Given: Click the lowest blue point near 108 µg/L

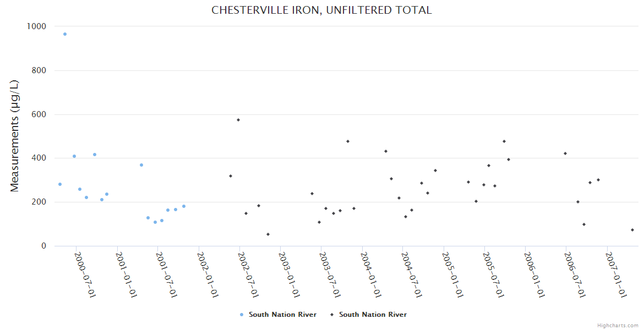Looking at the screenshot, I should 155,222.
